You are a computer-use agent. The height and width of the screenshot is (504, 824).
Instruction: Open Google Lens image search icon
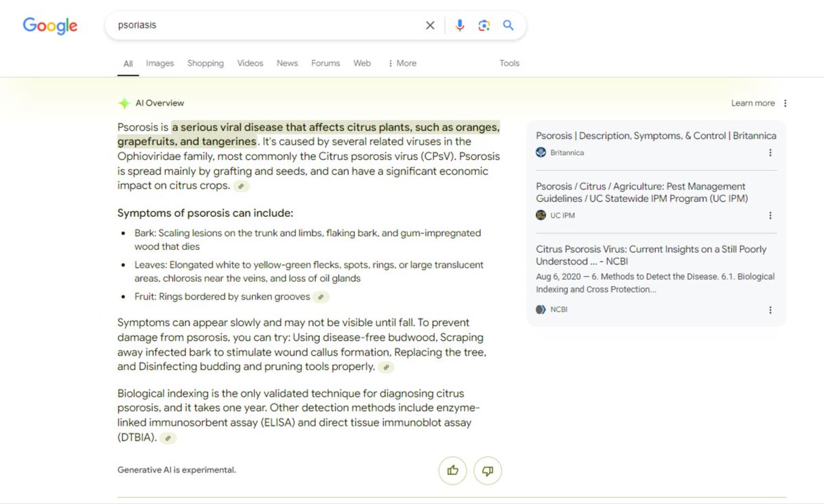[484, 25]
